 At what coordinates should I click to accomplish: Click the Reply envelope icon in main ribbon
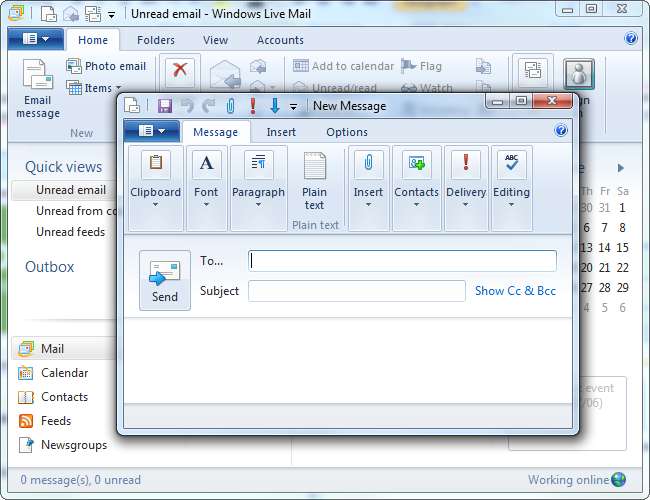click(x=225, y=75)
